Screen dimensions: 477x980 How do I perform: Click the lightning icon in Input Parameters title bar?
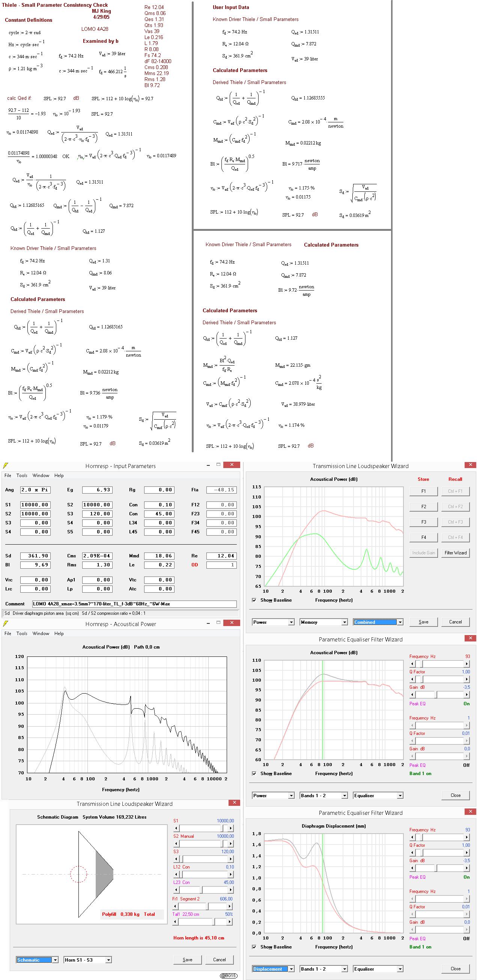point(5,466)
